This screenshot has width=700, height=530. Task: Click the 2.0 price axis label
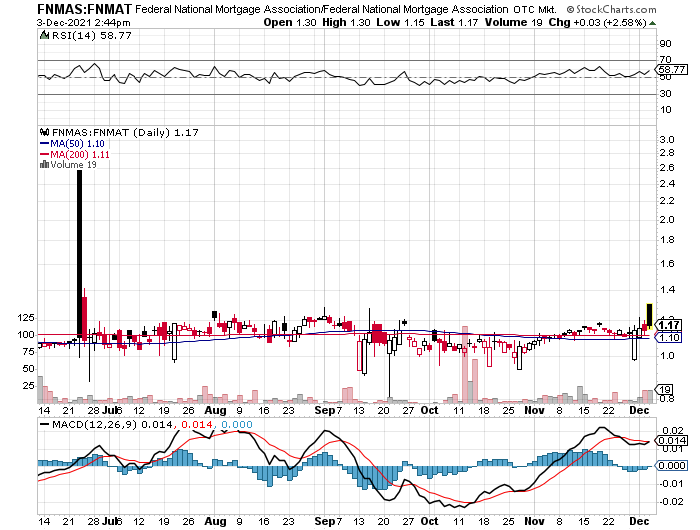tap(667, 220)
